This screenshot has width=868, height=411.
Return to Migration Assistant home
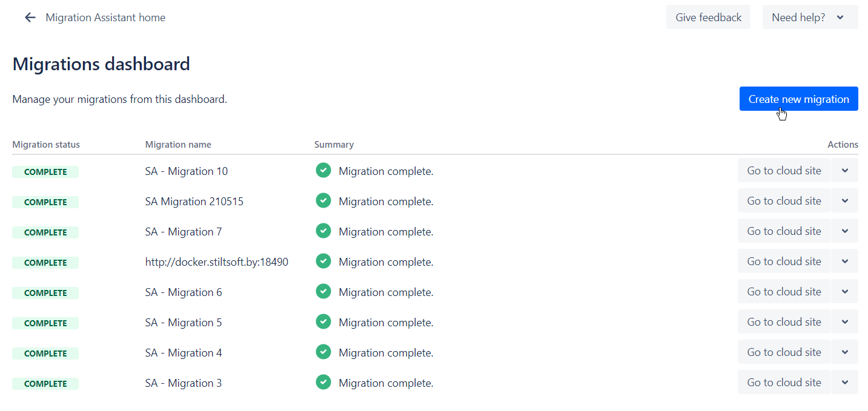click(x=105, y=18)
